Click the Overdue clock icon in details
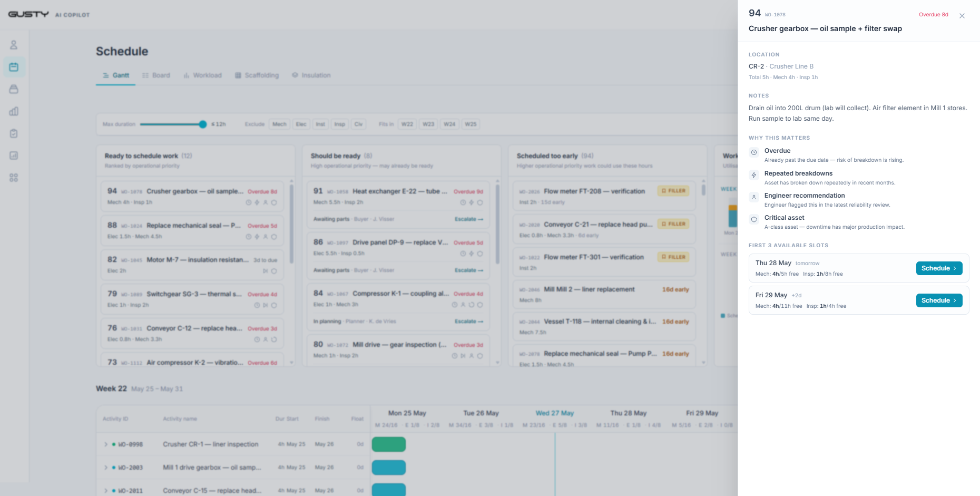The height and width of the screenshot is (496, 980). (754, 152)
